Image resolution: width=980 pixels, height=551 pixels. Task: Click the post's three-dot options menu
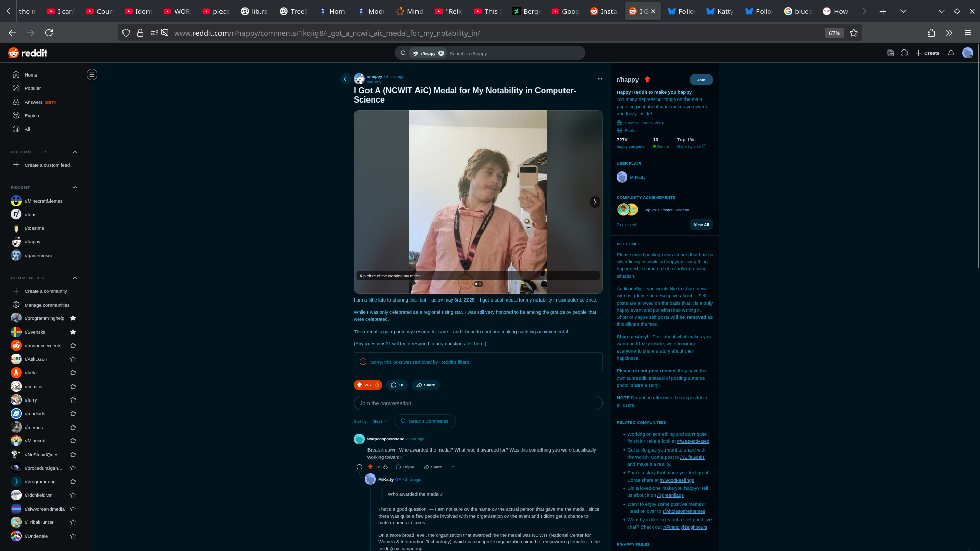[600, 79]
